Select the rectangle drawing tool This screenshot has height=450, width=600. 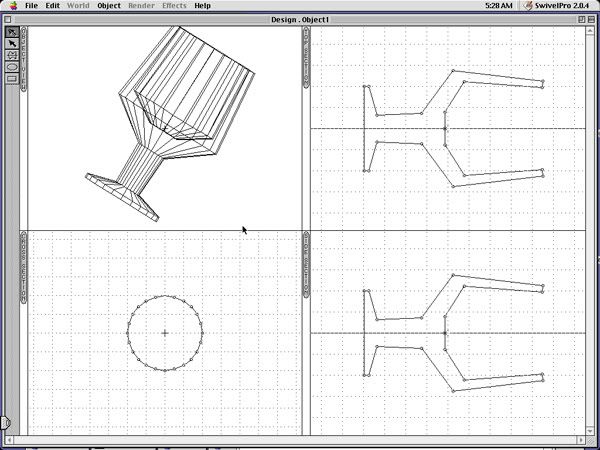pos(11,78)
